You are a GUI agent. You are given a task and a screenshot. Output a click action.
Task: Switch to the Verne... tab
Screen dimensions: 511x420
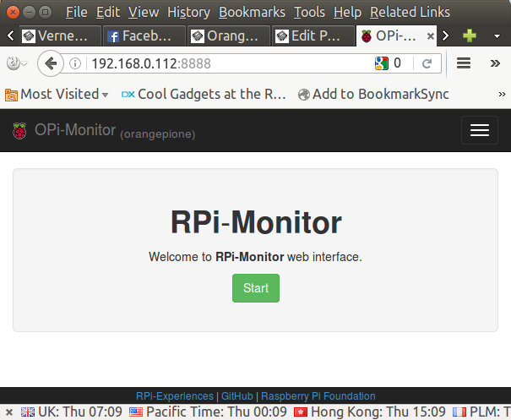click(x=61, y=35)
